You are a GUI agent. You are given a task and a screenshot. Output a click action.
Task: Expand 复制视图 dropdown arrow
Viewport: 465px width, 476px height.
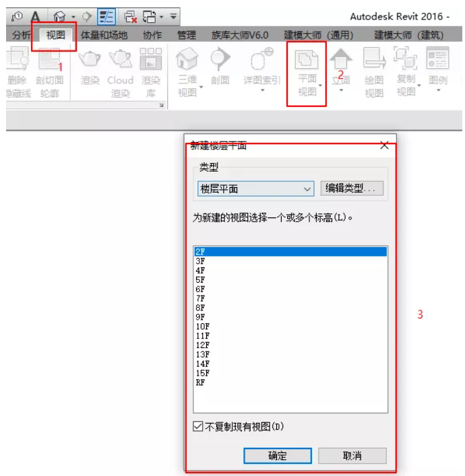[x=419, y=86]
